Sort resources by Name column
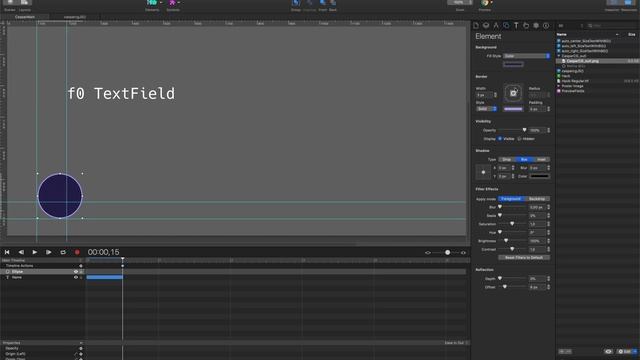Image resolution: width=640 pixels, height=360 pixels. [562, 35]
